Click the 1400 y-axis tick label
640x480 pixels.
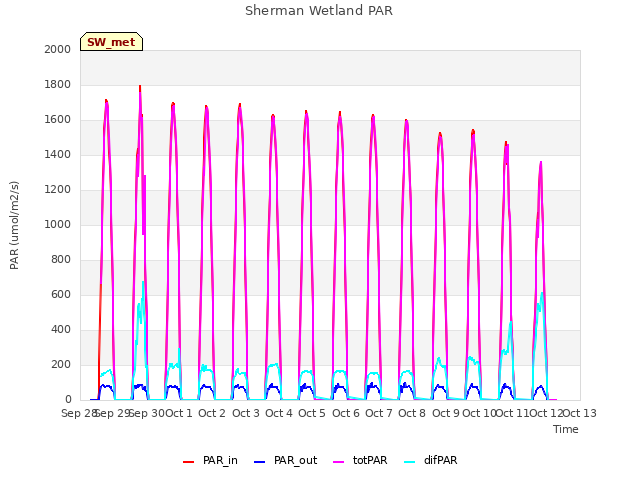point(58,154)
